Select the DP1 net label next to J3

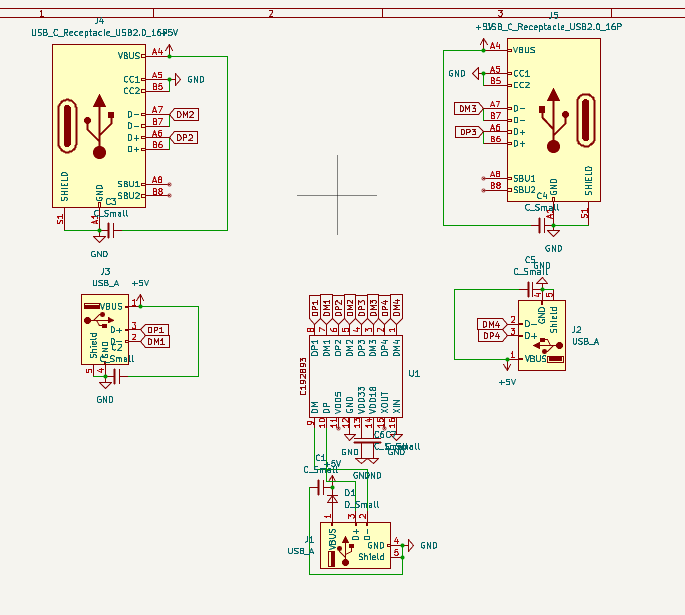(x=156, y=329)
